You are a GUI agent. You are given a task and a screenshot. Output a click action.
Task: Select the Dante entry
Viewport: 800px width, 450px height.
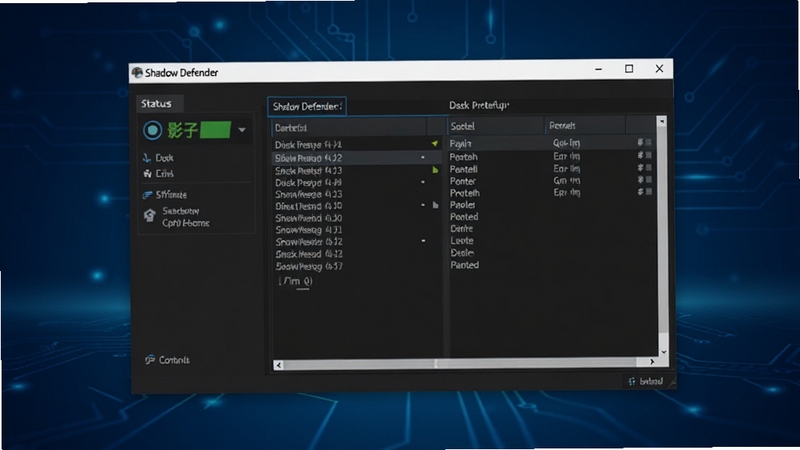point(461,229)
